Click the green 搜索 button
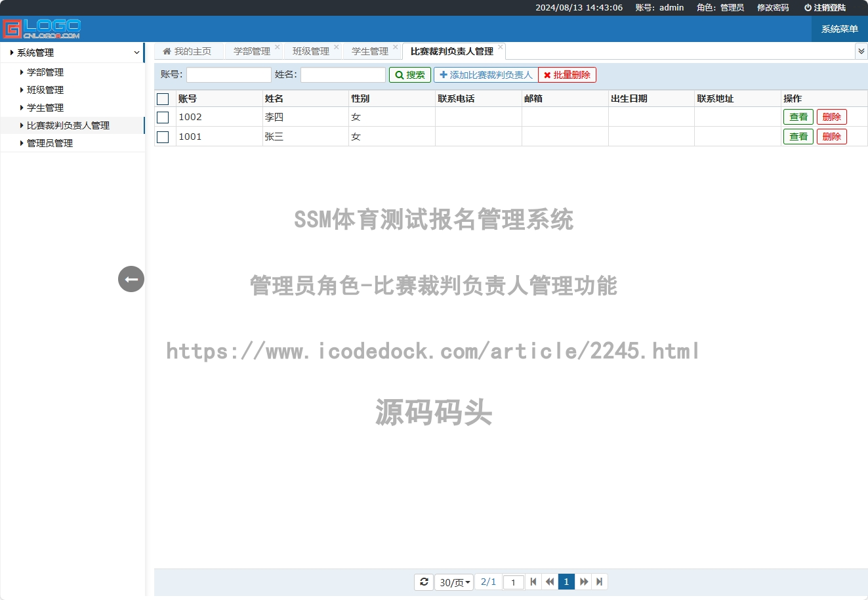The image size is (868, 600). point(410,75)
